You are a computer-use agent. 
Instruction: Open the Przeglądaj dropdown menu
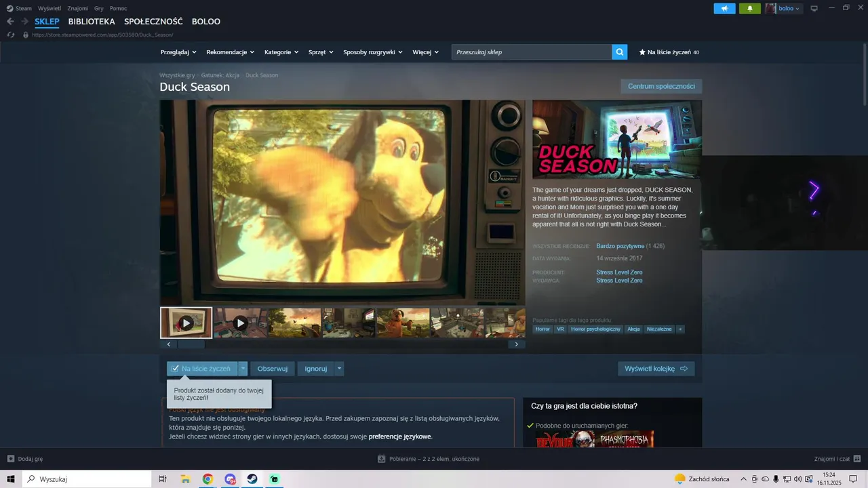178,52
